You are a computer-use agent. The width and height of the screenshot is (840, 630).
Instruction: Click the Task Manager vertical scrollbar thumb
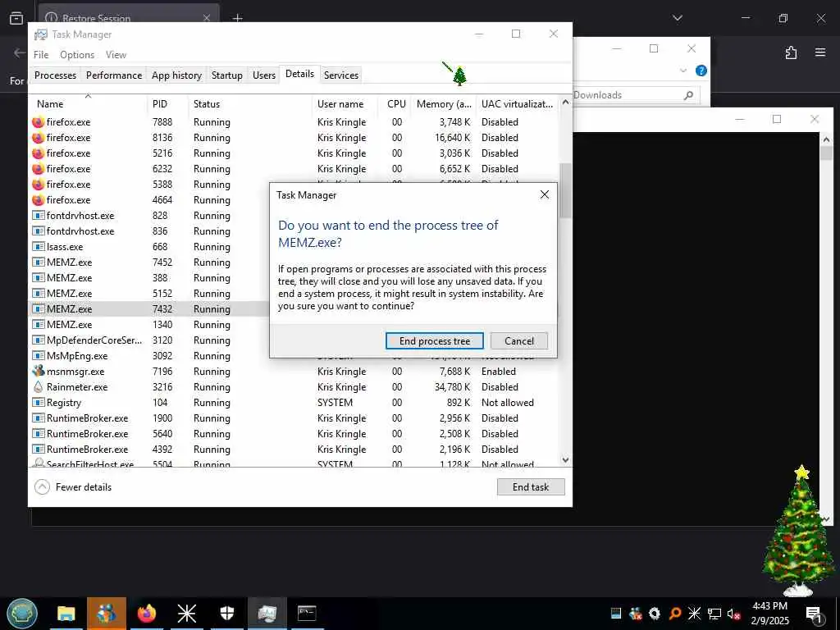point(565,190)
